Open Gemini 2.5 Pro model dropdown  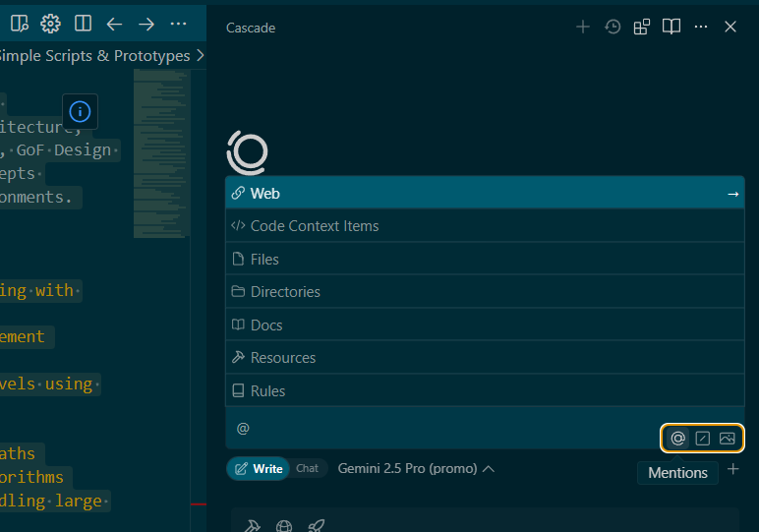(416, 469)
